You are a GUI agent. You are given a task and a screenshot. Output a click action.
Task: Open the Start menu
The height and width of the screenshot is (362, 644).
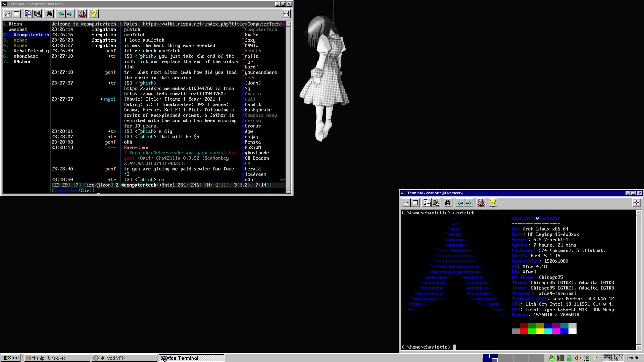(11, 358)
